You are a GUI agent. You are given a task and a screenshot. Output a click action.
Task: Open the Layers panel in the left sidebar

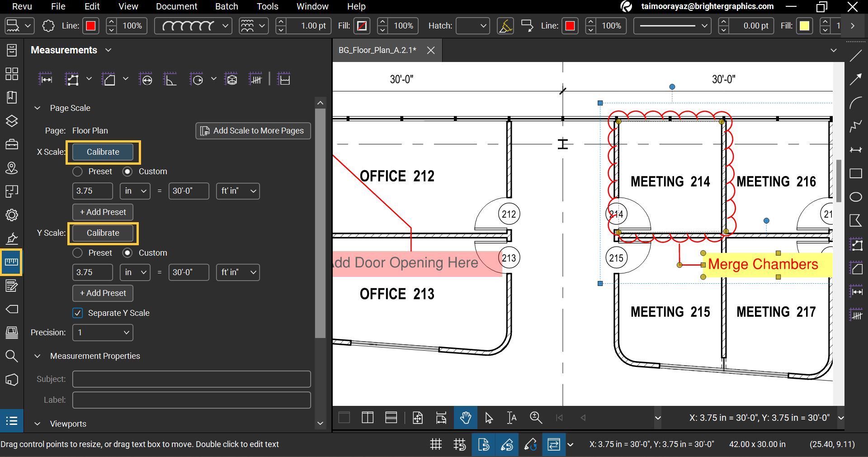pos(12,121)
